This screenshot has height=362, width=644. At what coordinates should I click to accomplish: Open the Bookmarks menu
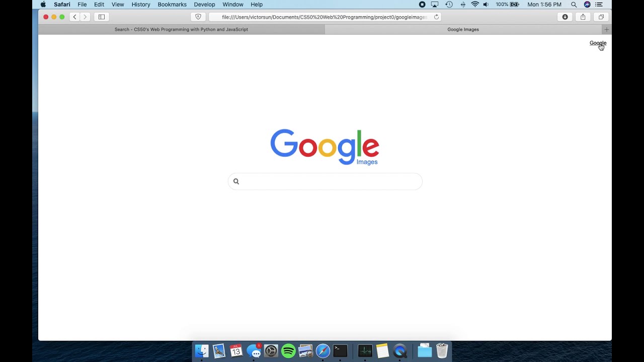(x=172, y=5)
